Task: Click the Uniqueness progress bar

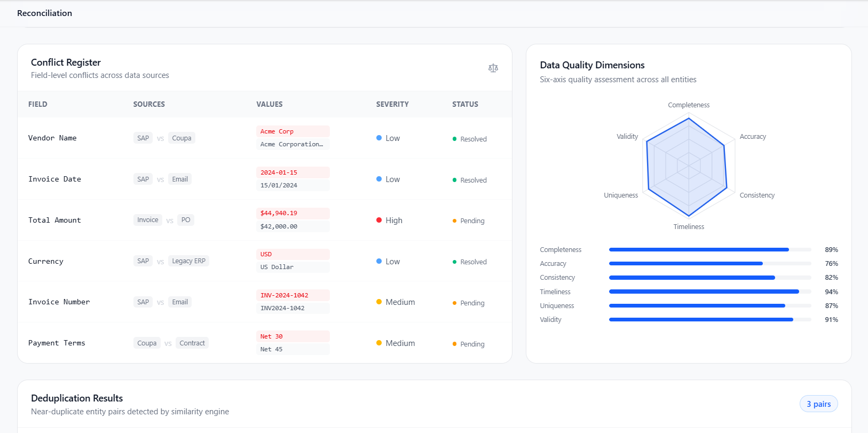Action: tap(710, 305)
